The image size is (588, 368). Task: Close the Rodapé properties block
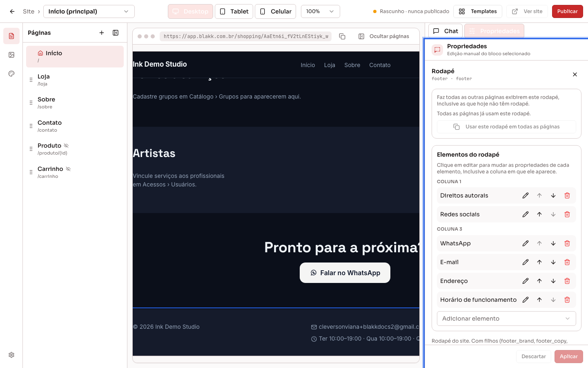pos(575,74)
